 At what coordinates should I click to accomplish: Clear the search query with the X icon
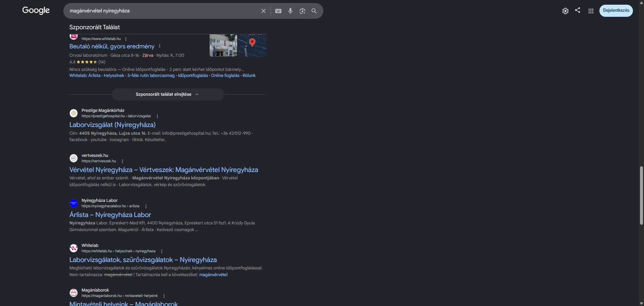[x=264, y=11]
